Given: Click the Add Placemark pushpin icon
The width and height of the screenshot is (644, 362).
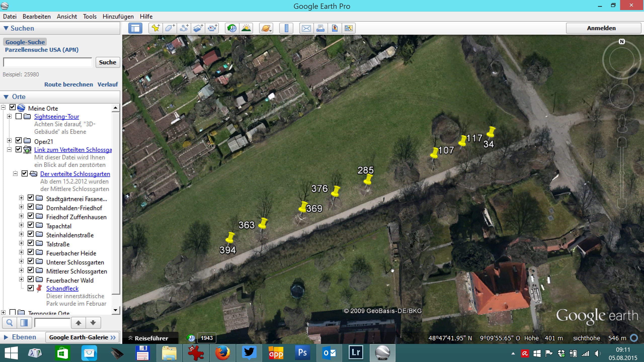Looking at the screenshot, I should tap(155, 28).
